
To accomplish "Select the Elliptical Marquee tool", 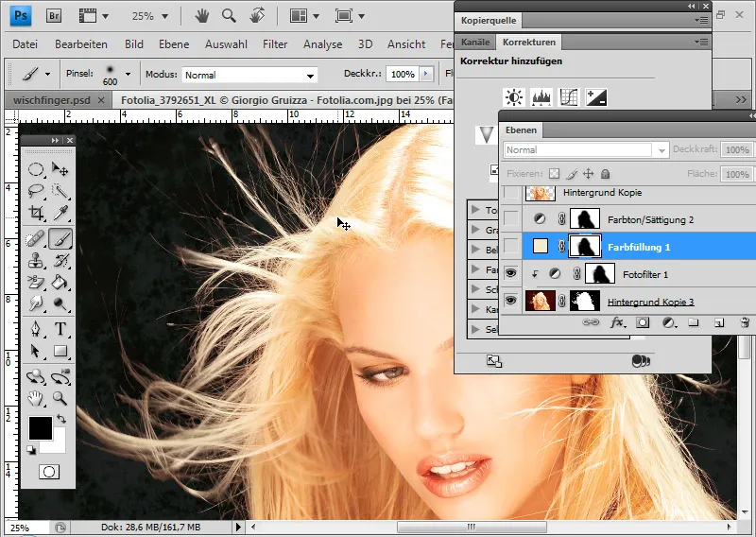I will [36, 169].
